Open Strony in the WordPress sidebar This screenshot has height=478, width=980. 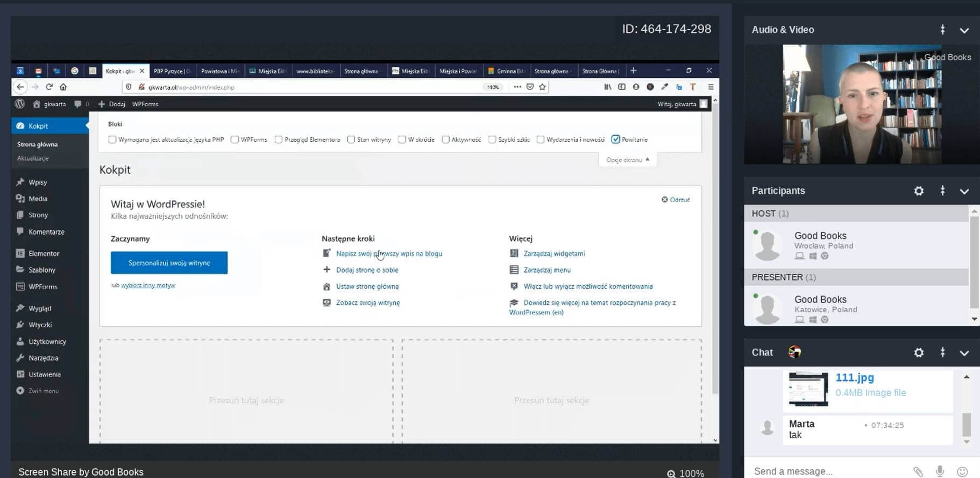coord(38,215)
